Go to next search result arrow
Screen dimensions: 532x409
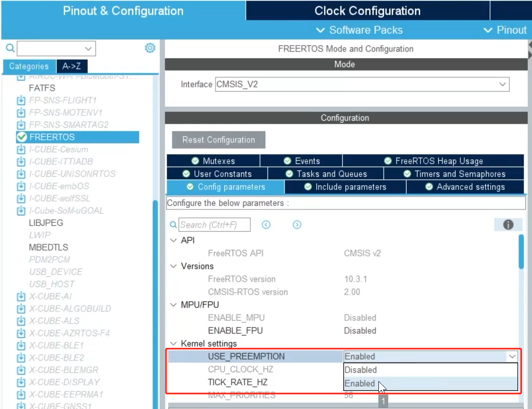point(297,225)
